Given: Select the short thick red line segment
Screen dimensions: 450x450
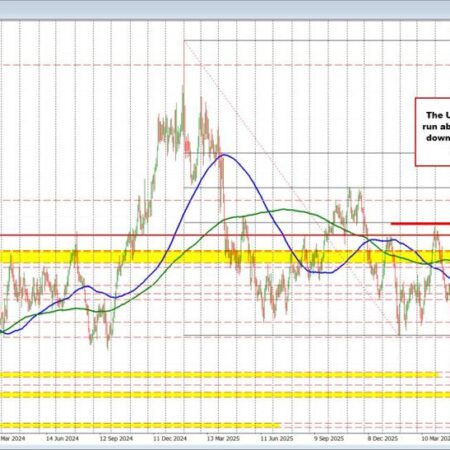Looking at the screenshot, I should pyautogui.click(x=420, y=223).
